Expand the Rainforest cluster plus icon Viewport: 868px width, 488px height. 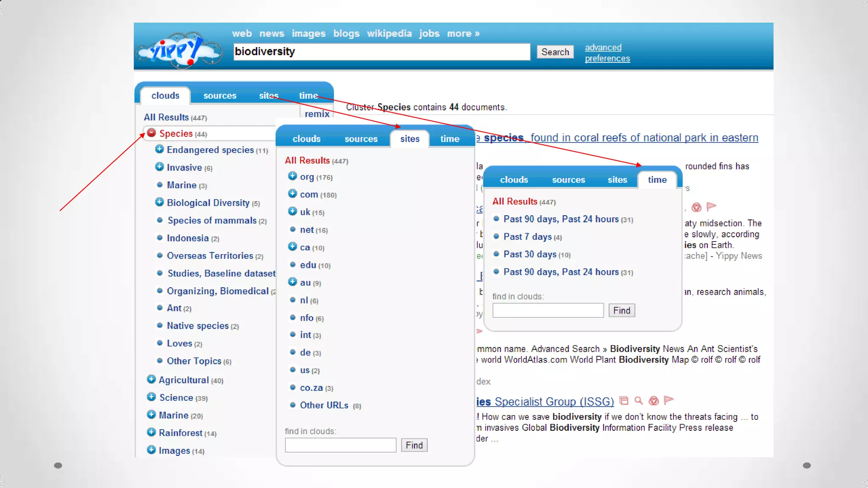[151, 432]
